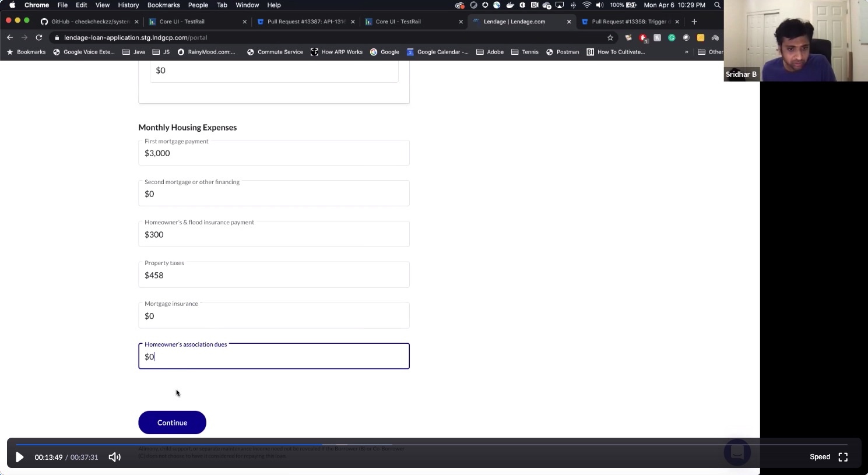Close the GitHub checkcheckzz tab

136,22
